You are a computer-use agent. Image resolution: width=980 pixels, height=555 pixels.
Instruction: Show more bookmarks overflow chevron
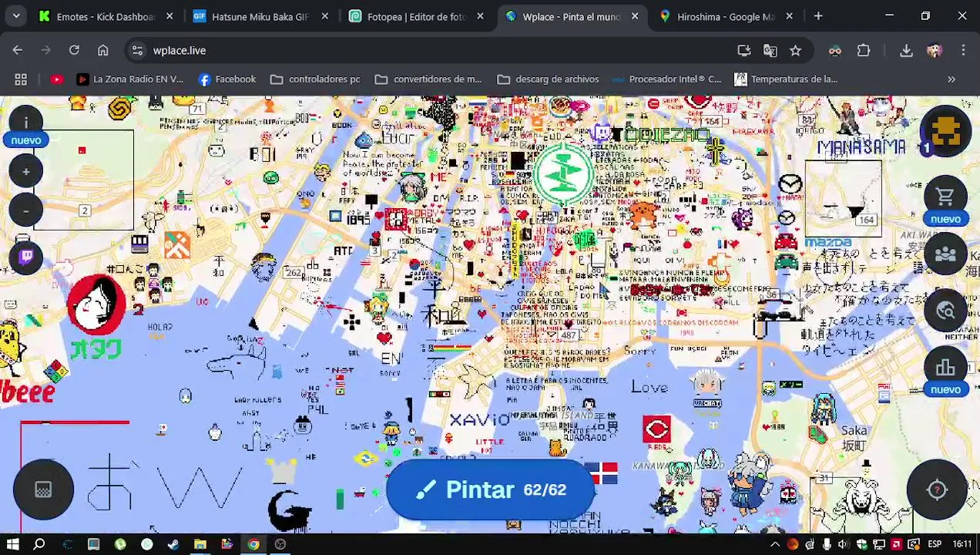(x=951, y=79)
